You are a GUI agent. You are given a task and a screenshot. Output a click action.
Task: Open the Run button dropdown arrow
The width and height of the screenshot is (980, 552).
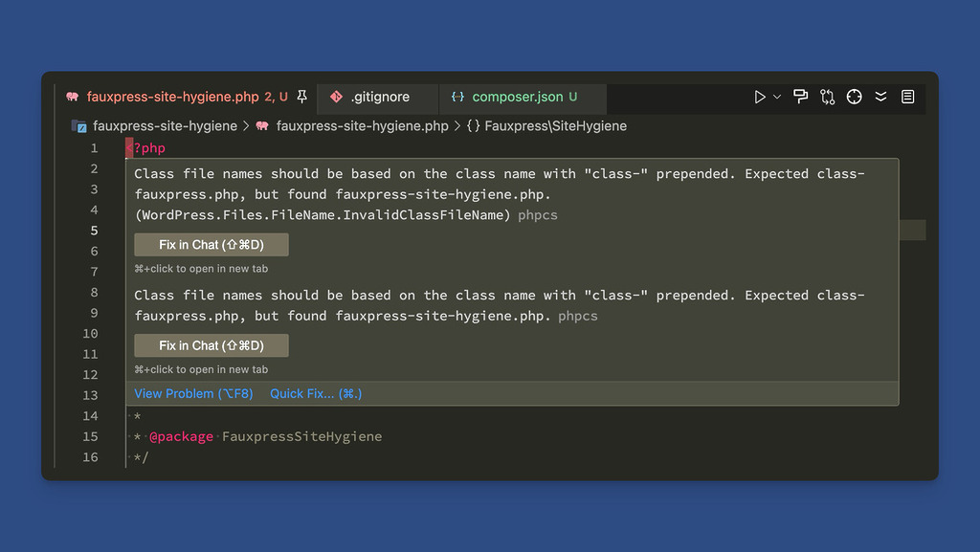[776, 97]
